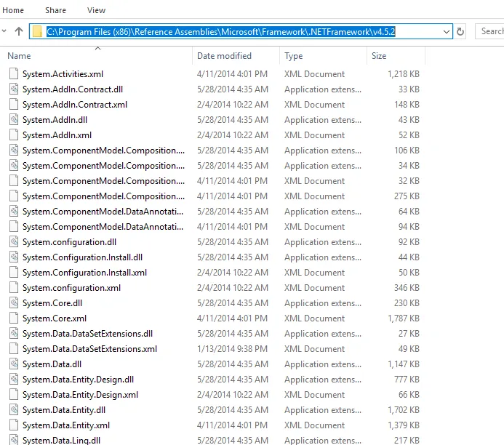Click the System.configuration.xml file name
This screenshot has width=504, height=445.
pyautogui.click(x=71, y=288)
